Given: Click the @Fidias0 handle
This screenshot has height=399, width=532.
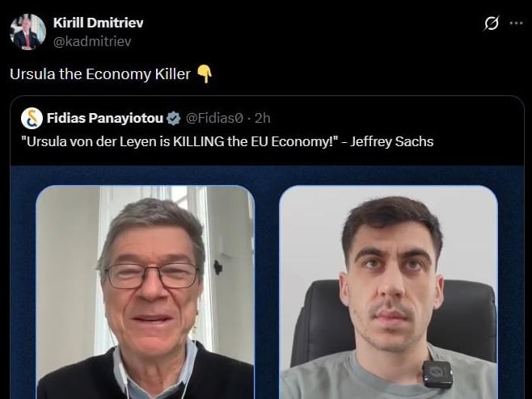Looking at the screenshot, I should point(214,118).
